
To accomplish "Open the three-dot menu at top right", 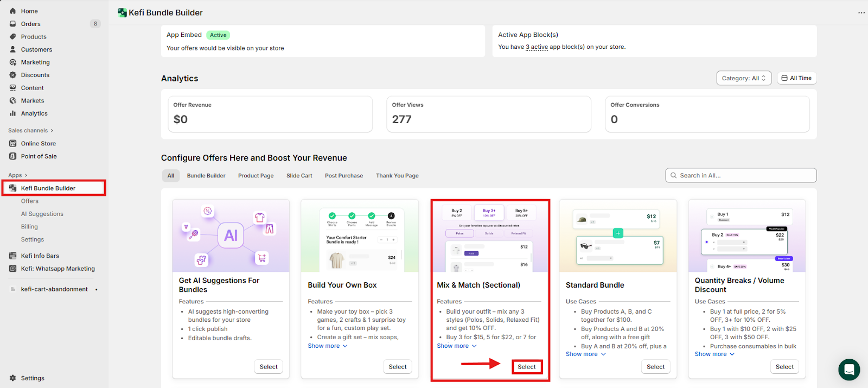I will point(861,12).
